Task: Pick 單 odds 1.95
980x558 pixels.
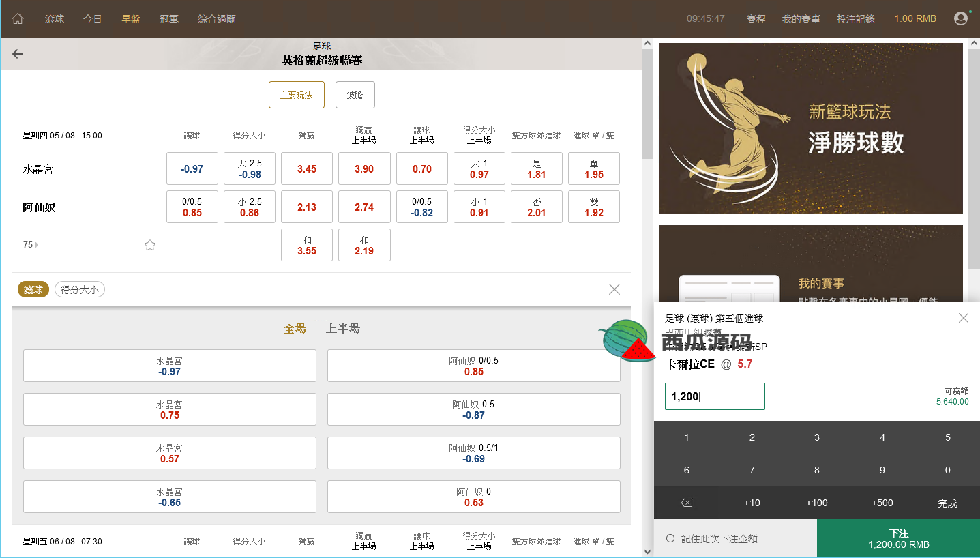Action: pyautogui.click(x=594, y=168)
